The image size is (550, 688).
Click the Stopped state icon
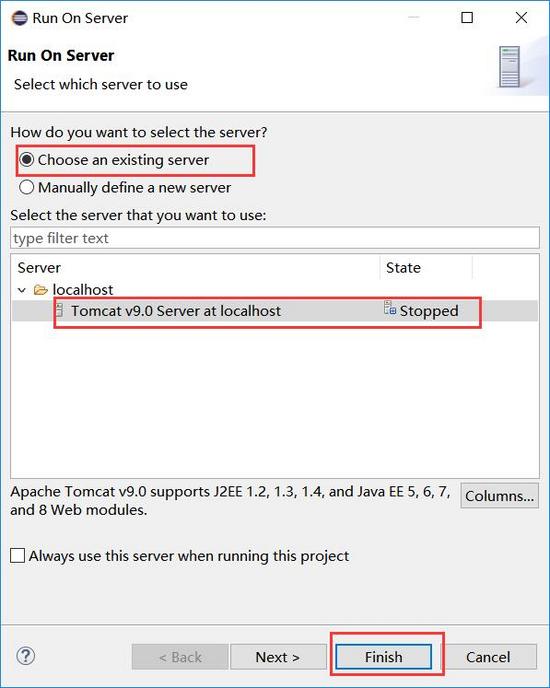click(390, 308)
